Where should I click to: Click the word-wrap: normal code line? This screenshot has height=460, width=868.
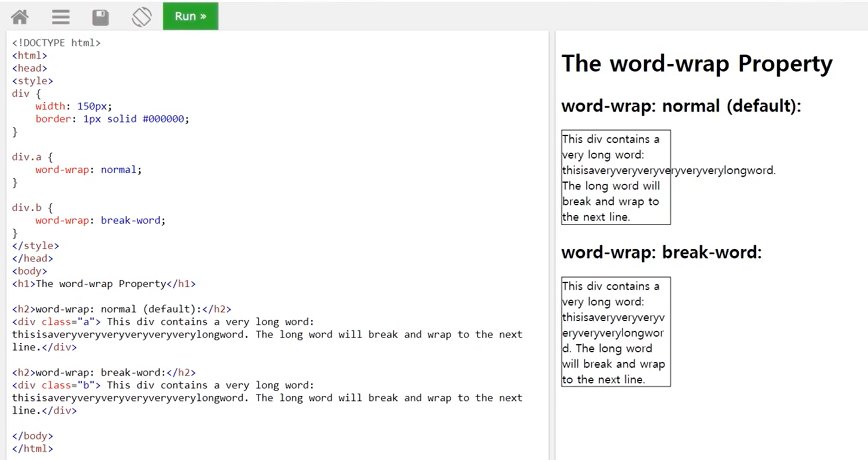(x=88, y=169)
